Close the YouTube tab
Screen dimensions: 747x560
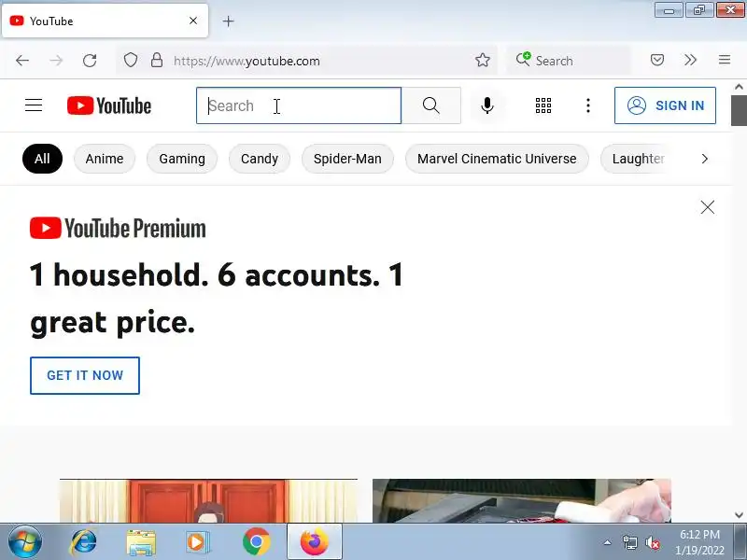193,21
